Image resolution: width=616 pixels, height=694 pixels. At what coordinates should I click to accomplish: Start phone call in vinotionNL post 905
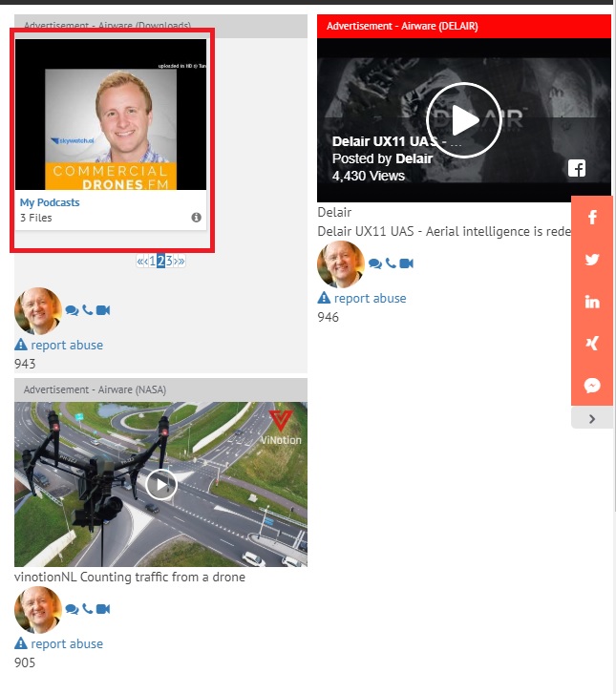click(88, 609)
